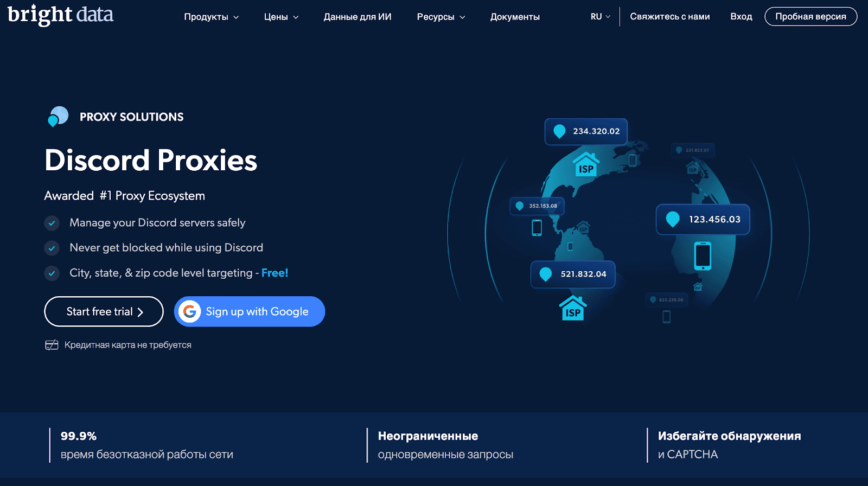
Task: Click the Awarded #1 Proxy Ecosystem text
Action: coord(125,196)
